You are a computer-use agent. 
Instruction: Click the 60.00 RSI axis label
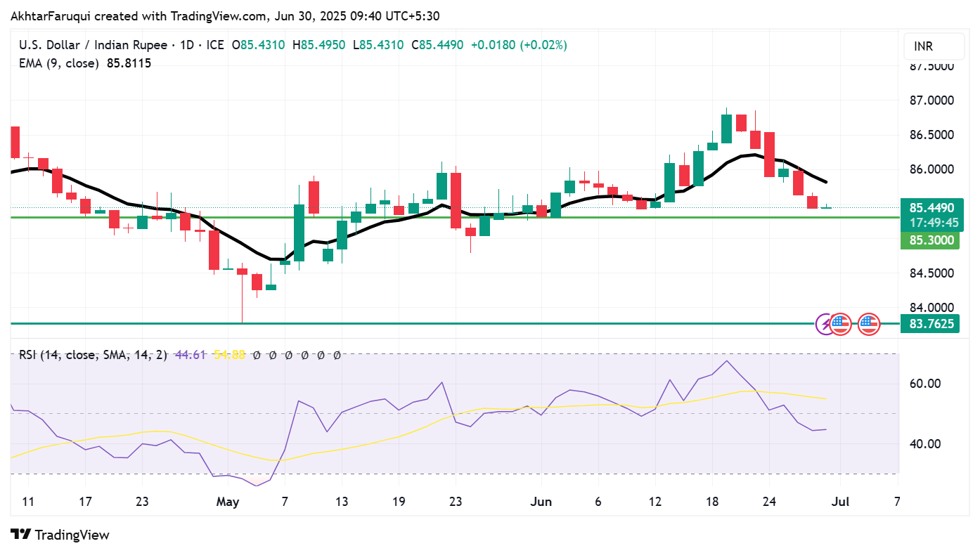pos(926,384)
